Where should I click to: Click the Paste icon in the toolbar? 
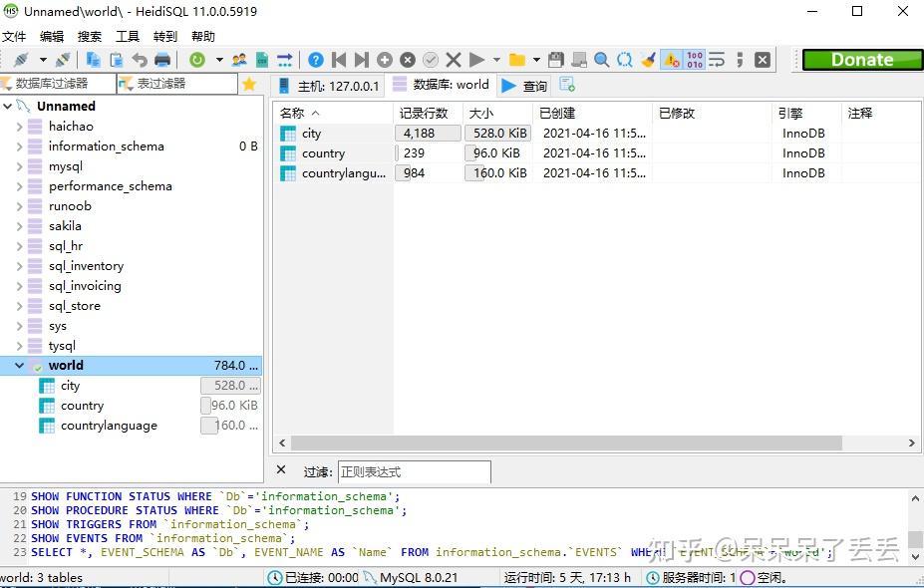(x=116, y=60)
